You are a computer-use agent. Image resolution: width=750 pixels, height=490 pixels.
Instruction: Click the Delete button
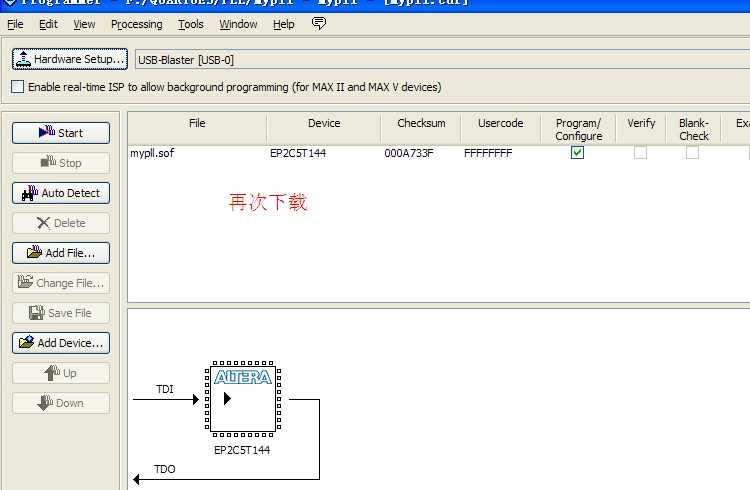tap(61, 223)
